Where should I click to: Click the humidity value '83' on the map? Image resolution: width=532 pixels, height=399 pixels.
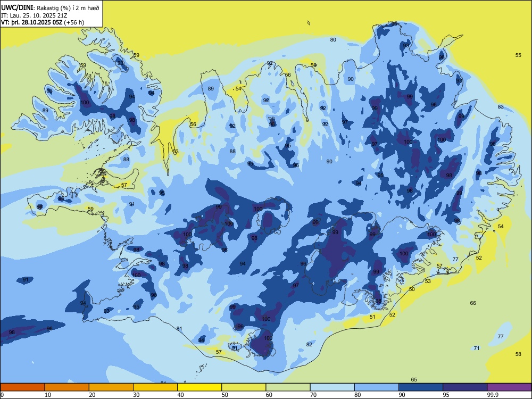click(501, 106)
